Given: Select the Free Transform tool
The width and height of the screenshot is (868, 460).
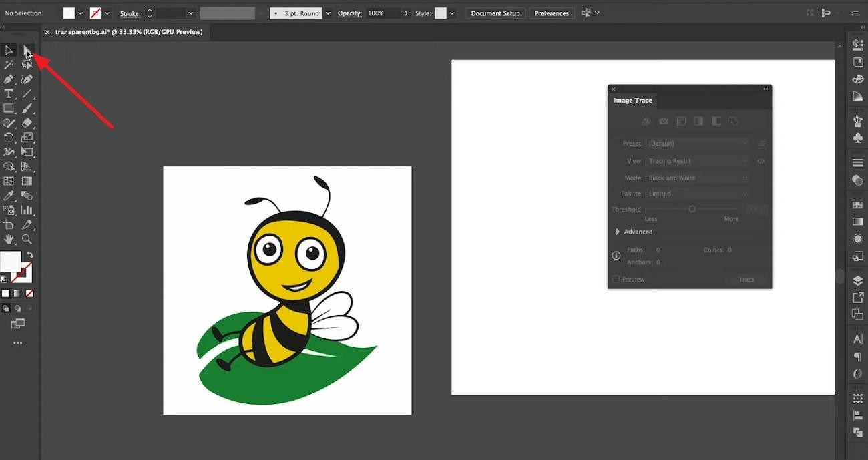Looking at the screenshot, I should [27, 152].
